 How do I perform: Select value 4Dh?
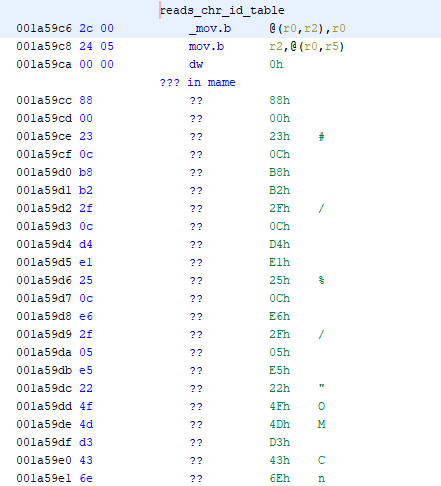[x=280, y=425]
